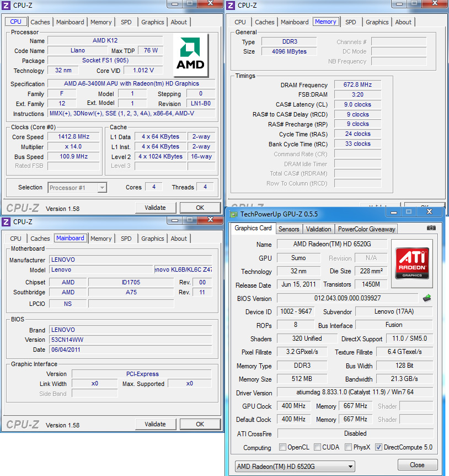
Task: Click the Device ID 1002 - 9647 field
Action: click(296, 311)
